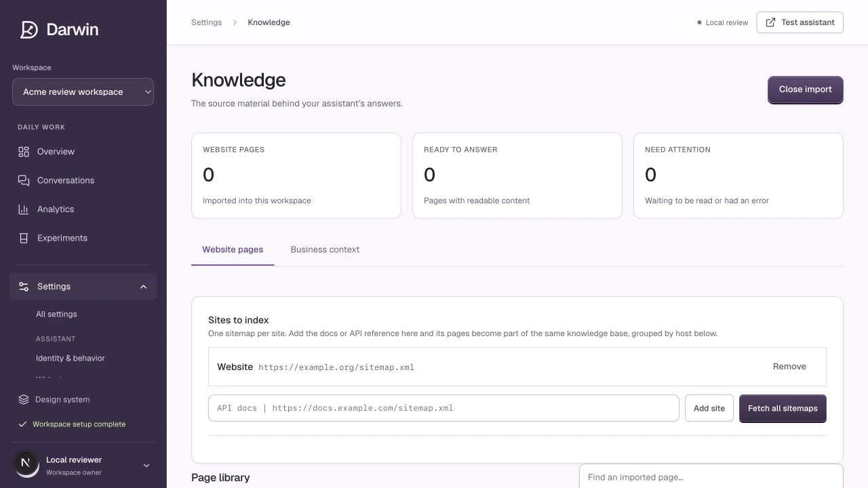Click the Knowledge breadcrumb text
Viewport: 868px width, 488px height.
[269, 22]
